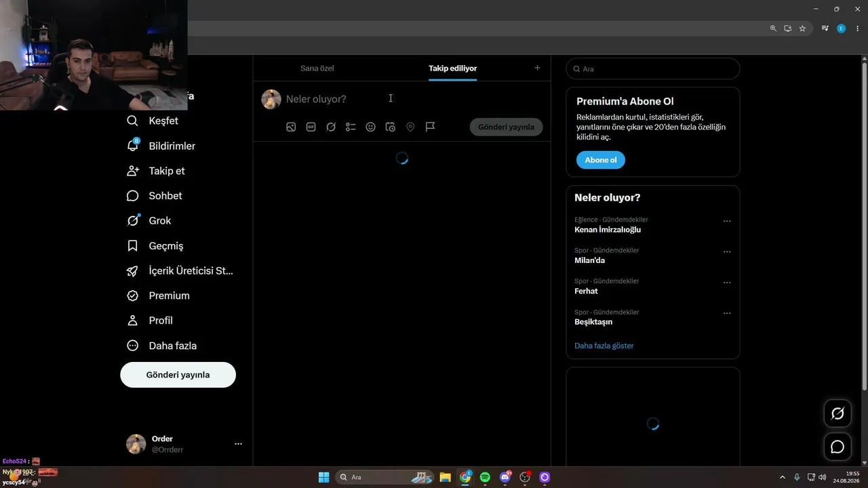
Task: Click the browser zoom magnifier icon
Action: point(773,28)
